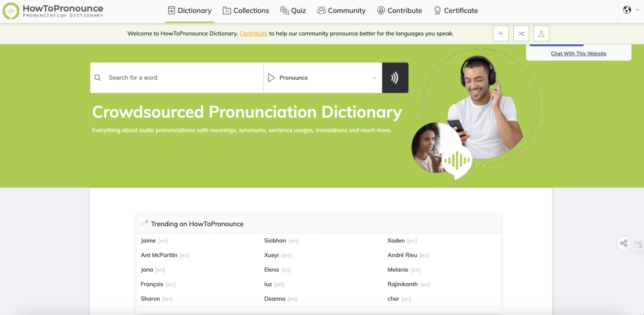The width and height of the screenshot is (644, 315).
Task: Open the trending word Deanna
Action: point(275,298)
